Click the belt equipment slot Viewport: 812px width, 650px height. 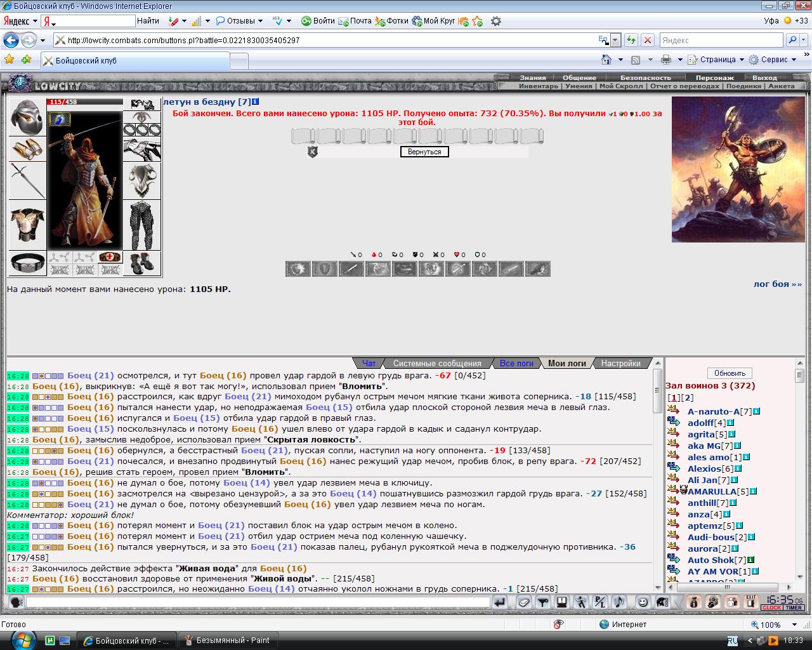(27, 263)
